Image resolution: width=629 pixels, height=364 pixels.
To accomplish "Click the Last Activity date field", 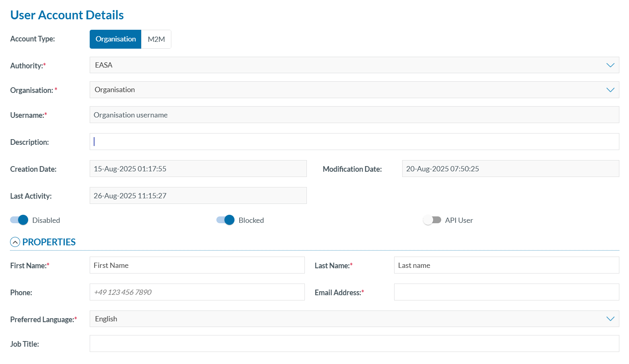I will (198, 196).
